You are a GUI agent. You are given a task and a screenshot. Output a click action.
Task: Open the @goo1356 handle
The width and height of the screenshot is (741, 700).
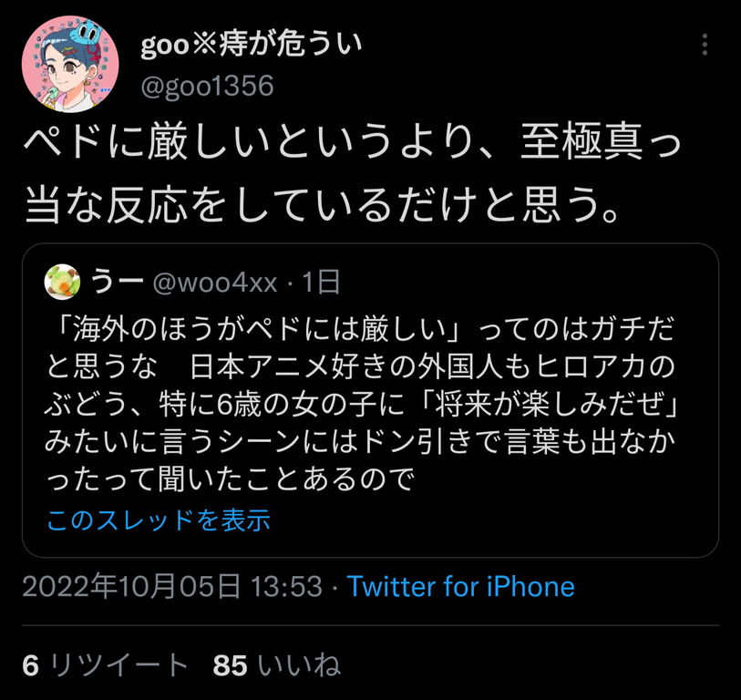click(x=208, y=86)
